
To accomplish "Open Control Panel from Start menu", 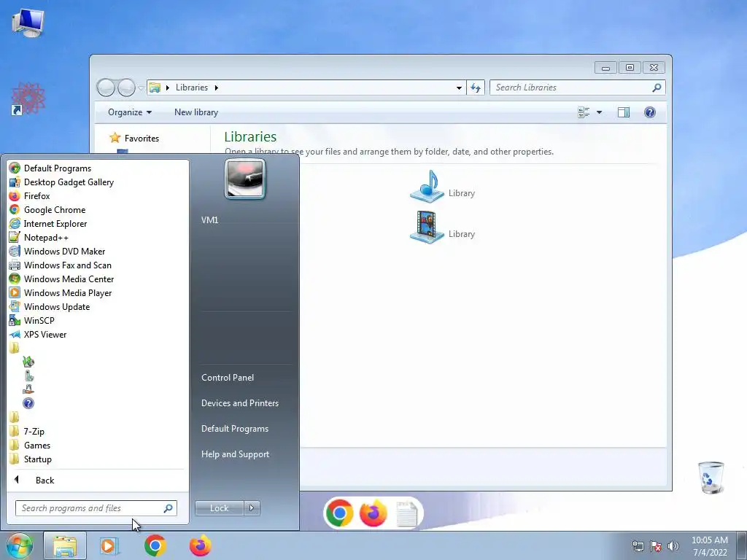I will click(228, 378).
